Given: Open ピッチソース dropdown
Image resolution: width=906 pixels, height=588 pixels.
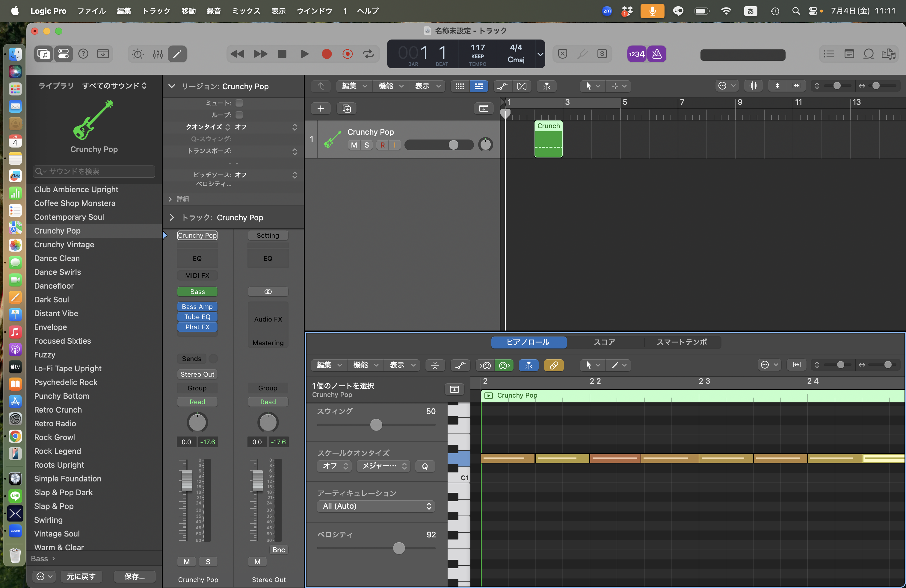Looking at the screenshot, I should click(x=266, y=175).
